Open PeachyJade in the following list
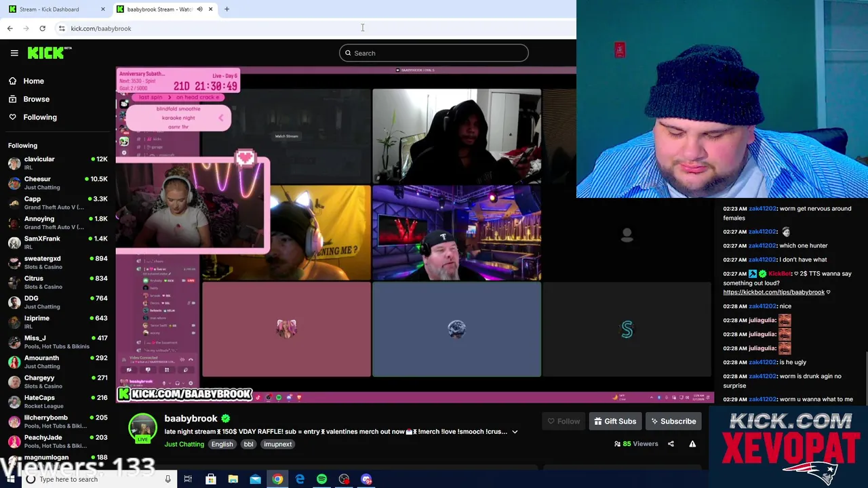868x488 pixels. pos(58,441)
